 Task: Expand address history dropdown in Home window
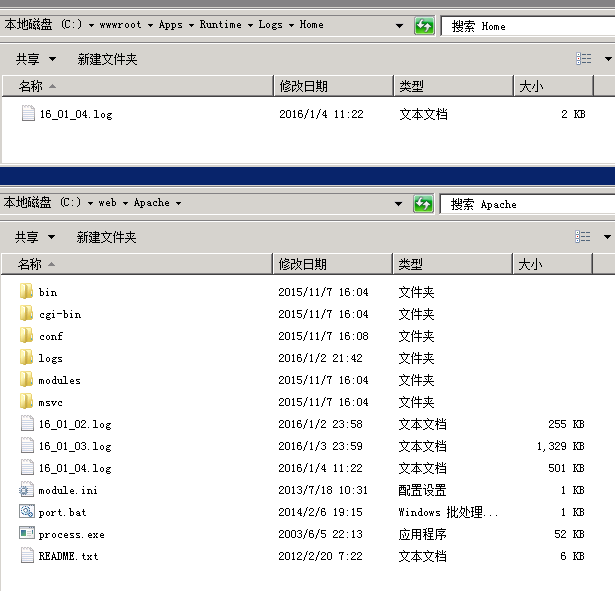[400, 26]
